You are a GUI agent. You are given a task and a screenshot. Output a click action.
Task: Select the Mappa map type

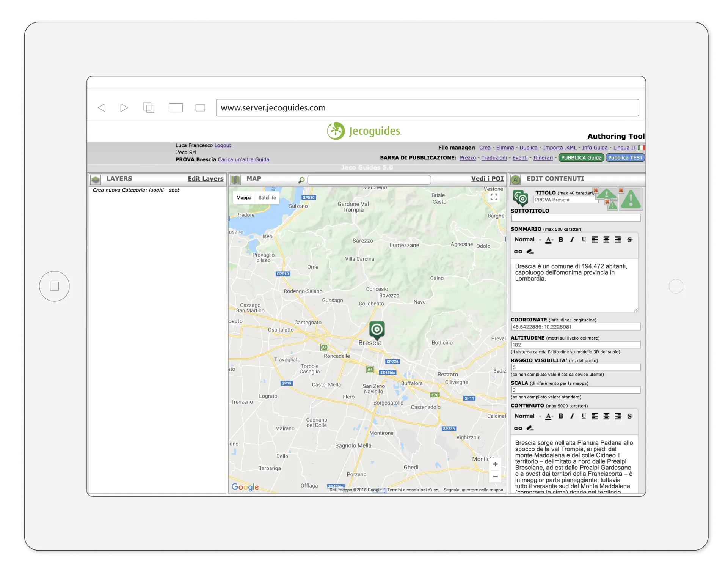pos(244,198)
